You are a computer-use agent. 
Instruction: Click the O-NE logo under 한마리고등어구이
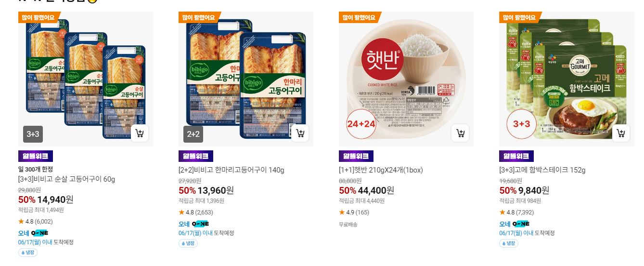(200, 224)
